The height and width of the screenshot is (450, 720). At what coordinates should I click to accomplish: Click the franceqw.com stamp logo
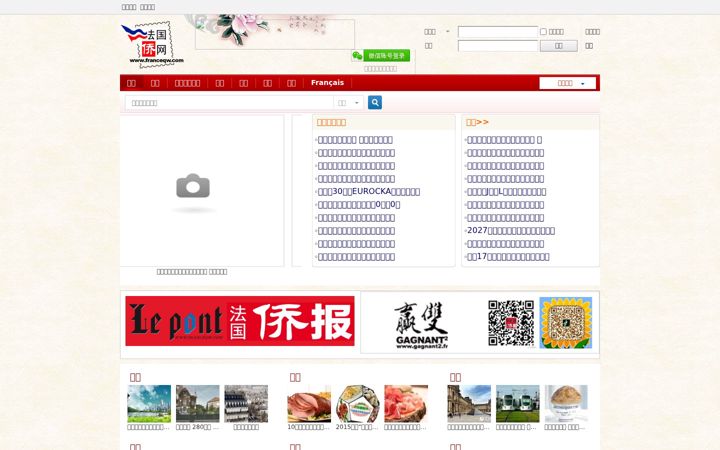[153, 44]
